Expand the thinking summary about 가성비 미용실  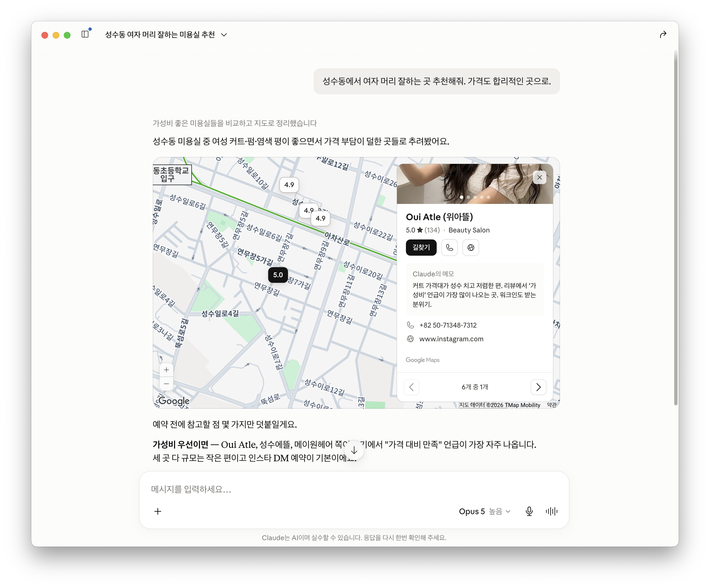235,123
